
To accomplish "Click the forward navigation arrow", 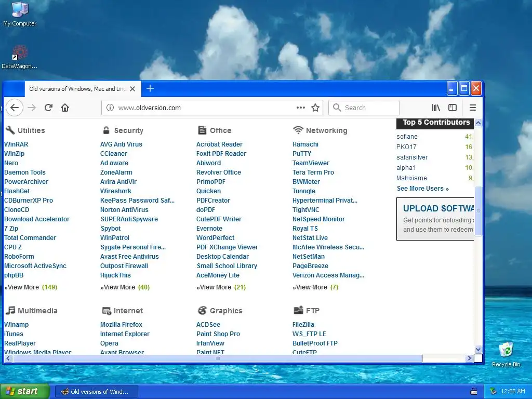I will click(32, 108).
